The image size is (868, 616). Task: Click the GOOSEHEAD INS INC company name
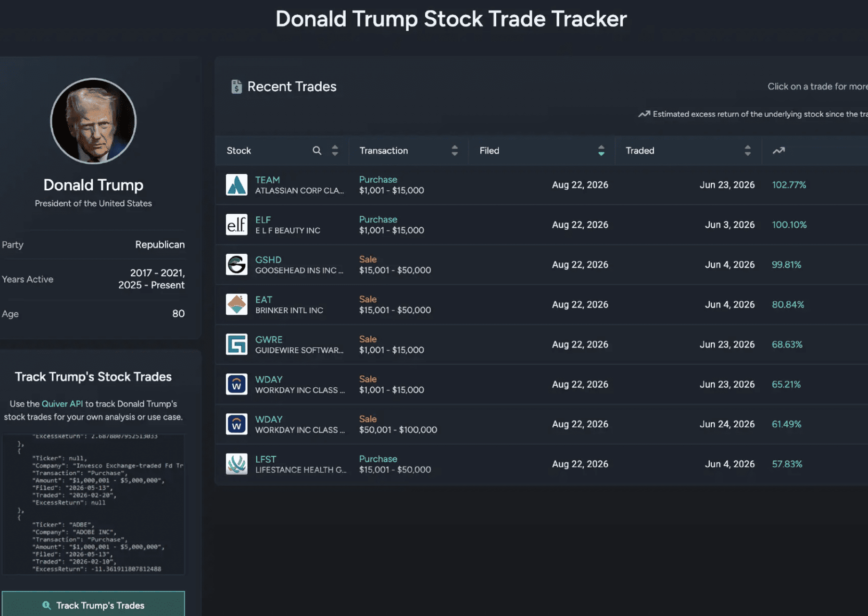click(299, 271)
